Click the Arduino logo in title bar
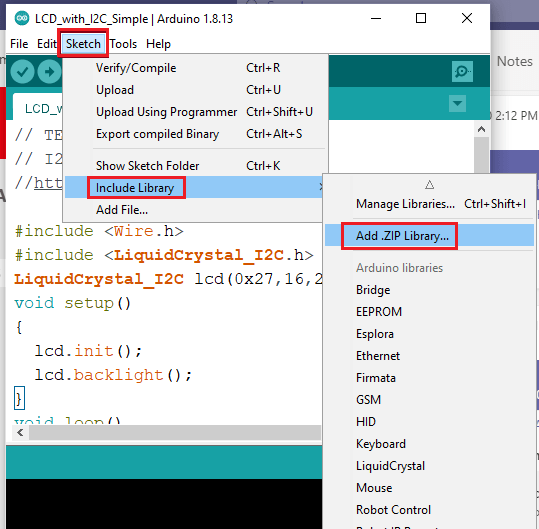Viewport: 539px width, 529px height. pyautogui.click(x=22, y=18)
